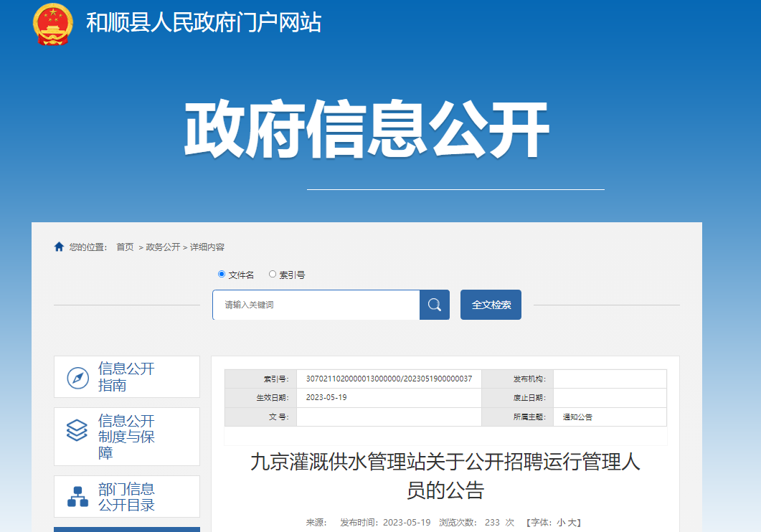Screen dimensions: 761x532
Task: Open 政务公开 breadcrumb link
Action: coord(163,247)
